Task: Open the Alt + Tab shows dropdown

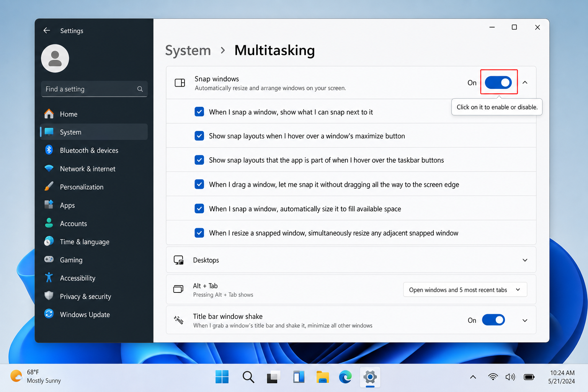Action: [x=465, y=289]
